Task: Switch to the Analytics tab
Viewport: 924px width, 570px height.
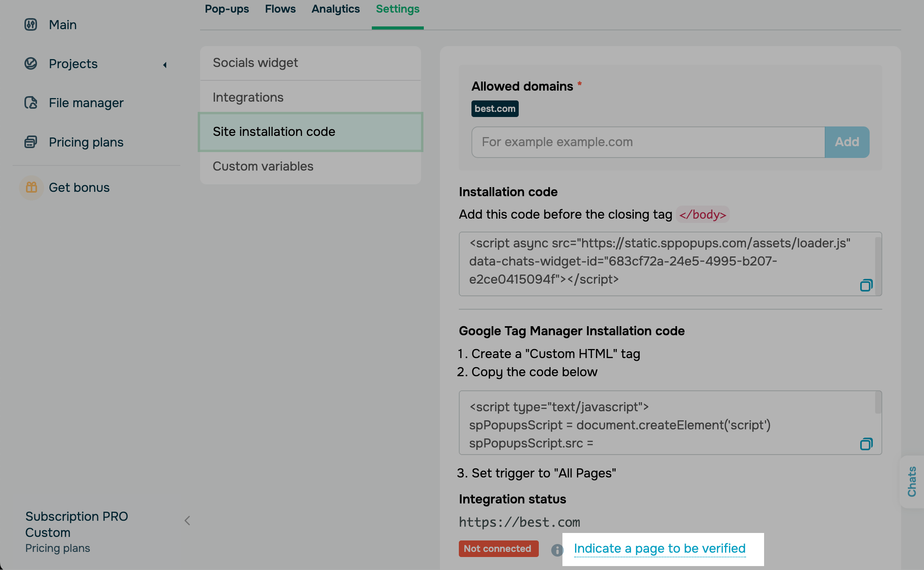Action: tap(335, 9)
